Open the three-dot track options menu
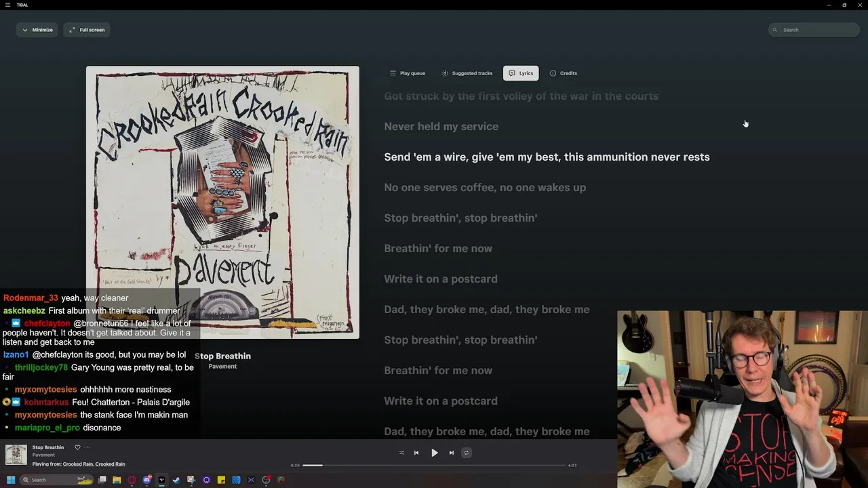This screenshot has width=868, height=488. (87, 447)
